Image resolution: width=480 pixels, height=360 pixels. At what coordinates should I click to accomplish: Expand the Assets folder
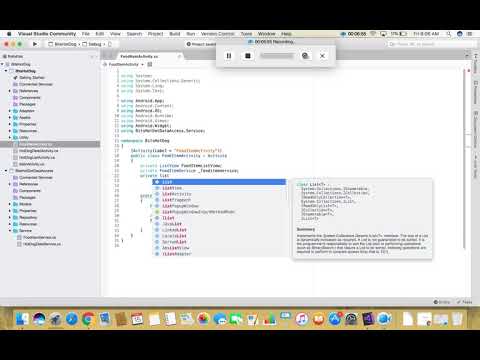pos(10,118)
